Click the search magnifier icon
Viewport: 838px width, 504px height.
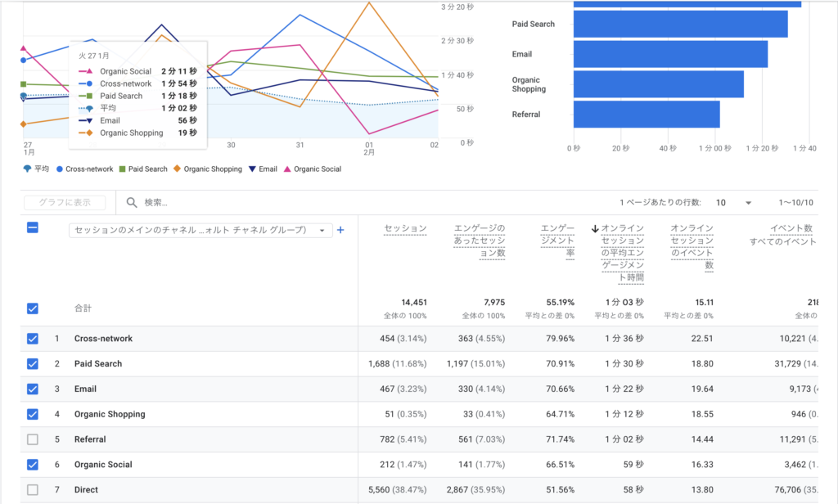pos(132,202)
